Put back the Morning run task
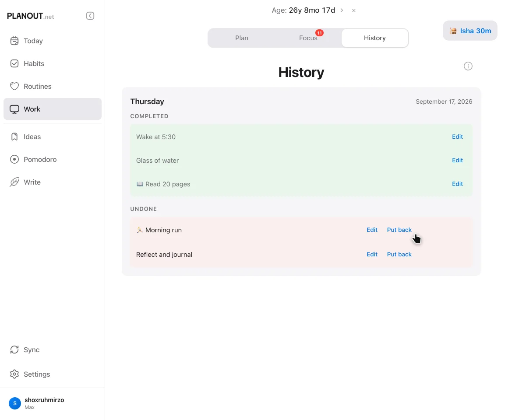This screenshot has height=420, width=508. [399, 230]
